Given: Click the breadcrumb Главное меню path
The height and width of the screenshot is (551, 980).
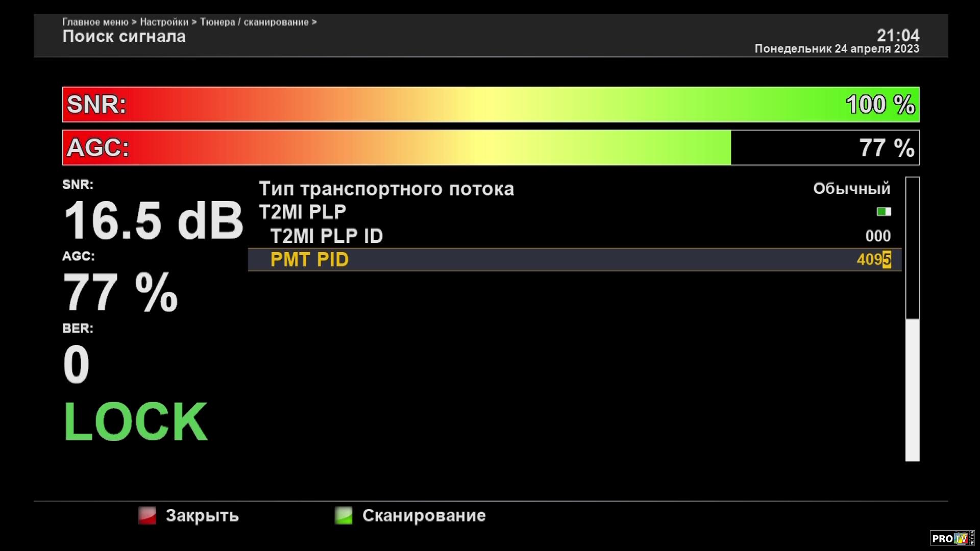Looking at the screenshot, I should pyautogui.click(x=95, y=22).
